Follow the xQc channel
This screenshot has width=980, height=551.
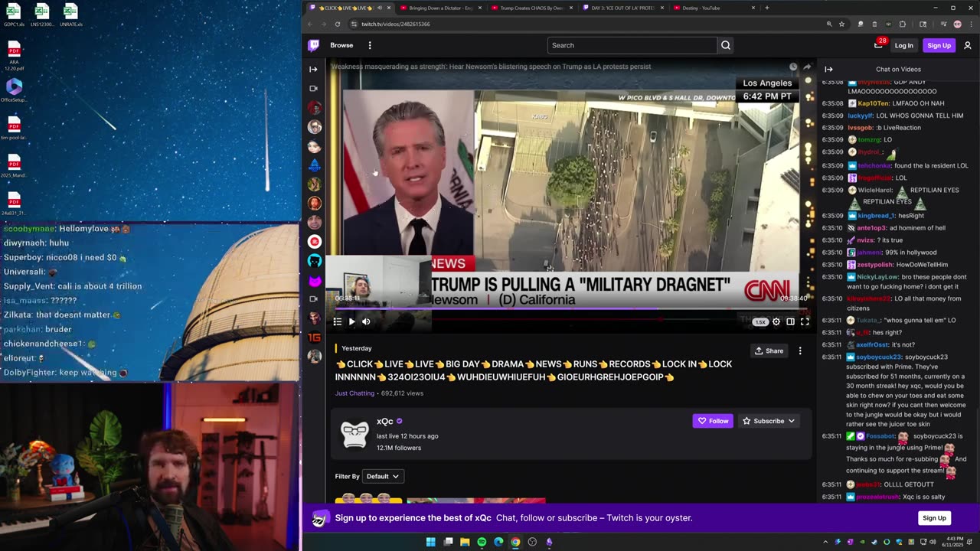[713, 421]
